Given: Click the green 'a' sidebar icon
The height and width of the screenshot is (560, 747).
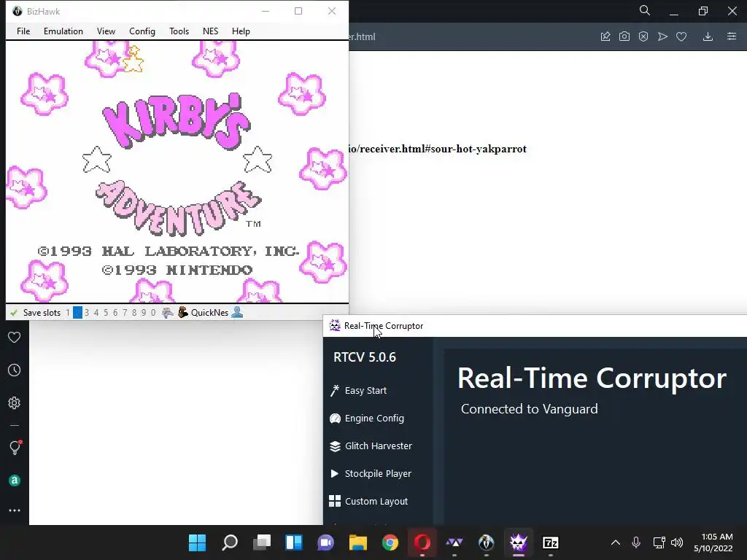Looking at the screenshot, I should click(x=15, y=481).
